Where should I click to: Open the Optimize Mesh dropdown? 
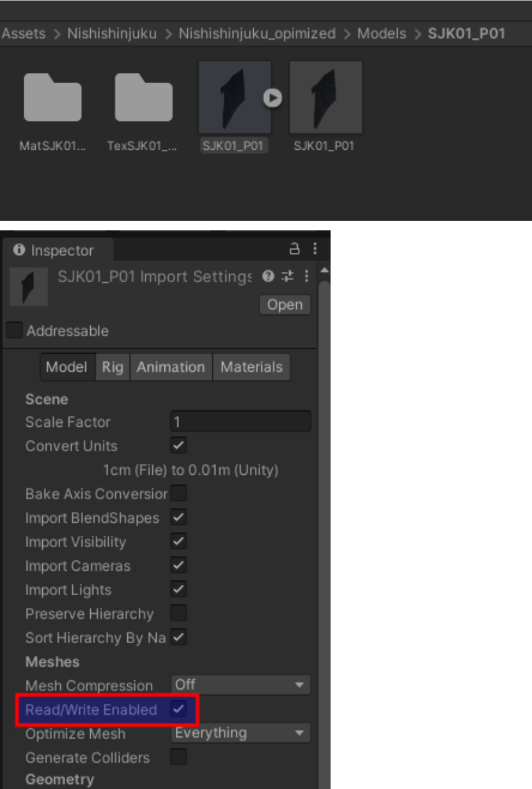point(240,733)
